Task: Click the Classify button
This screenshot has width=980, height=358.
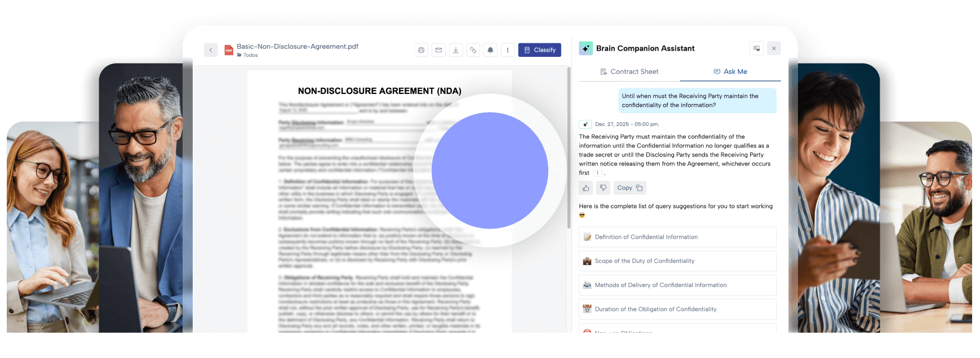Action: [539, 50]
